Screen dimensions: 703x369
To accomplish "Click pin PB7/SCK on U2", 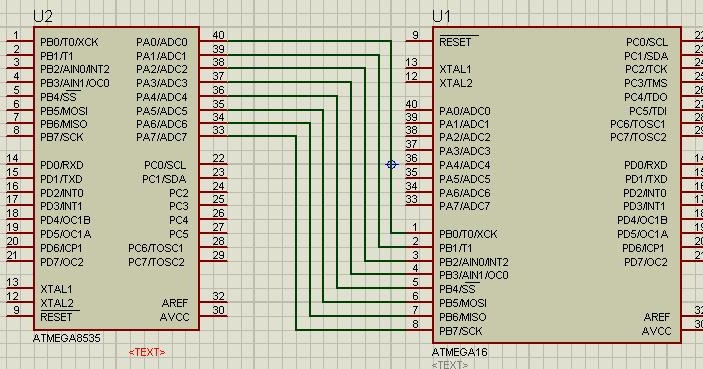I will [x=61, y=137].
